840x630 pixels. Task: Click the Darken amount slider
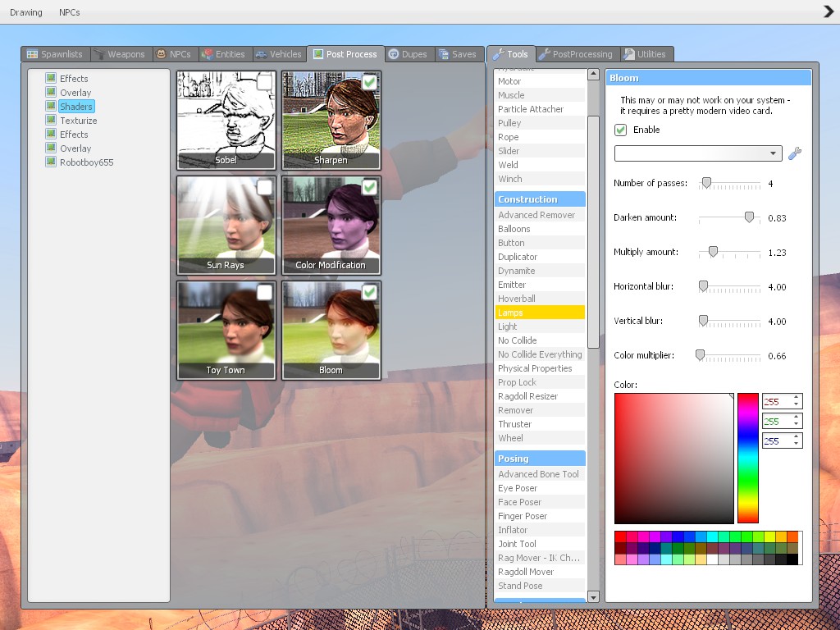coord(729,218)
